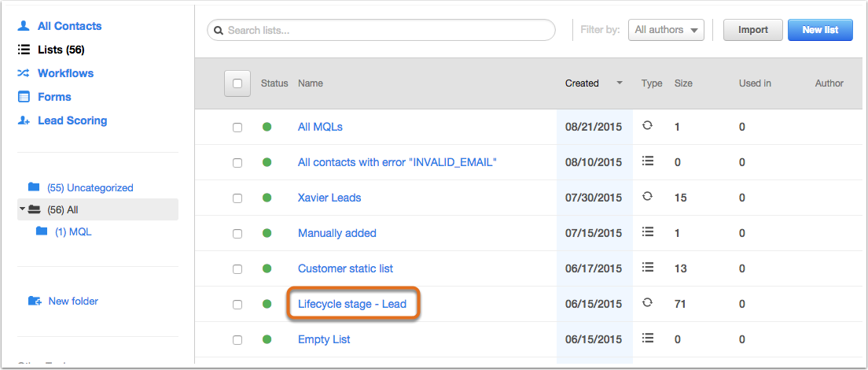Check the Empty List checkbox

coord(237,340)
